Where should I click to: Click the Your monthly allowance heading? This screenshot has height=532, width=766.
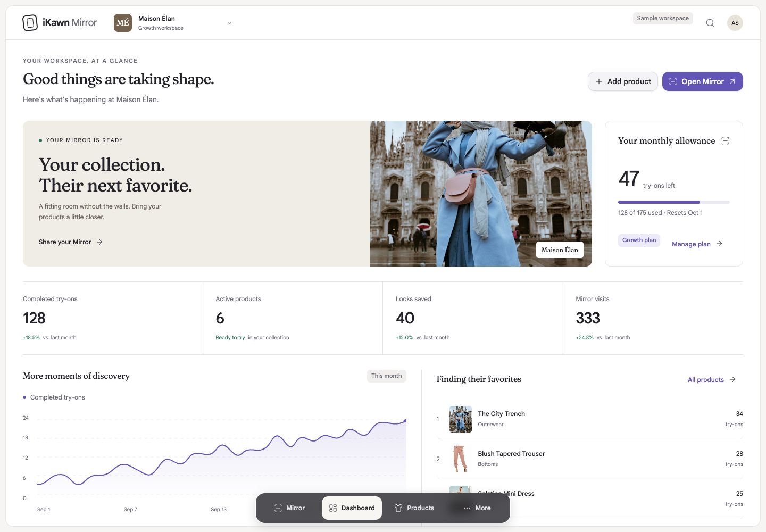point(667,141)
